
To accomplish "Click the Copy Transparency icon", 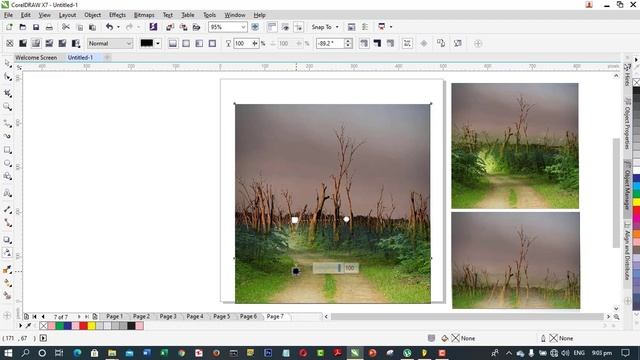I will coord(441,43).
